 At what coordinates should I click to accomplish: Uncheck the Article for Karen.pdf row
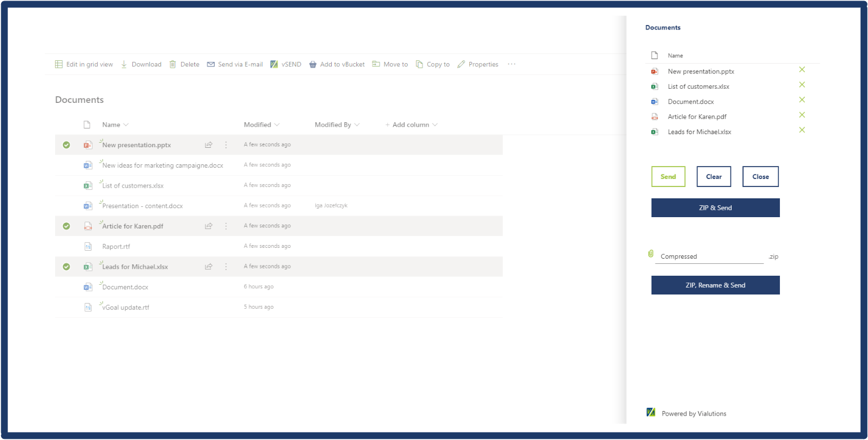pos(66,226)
